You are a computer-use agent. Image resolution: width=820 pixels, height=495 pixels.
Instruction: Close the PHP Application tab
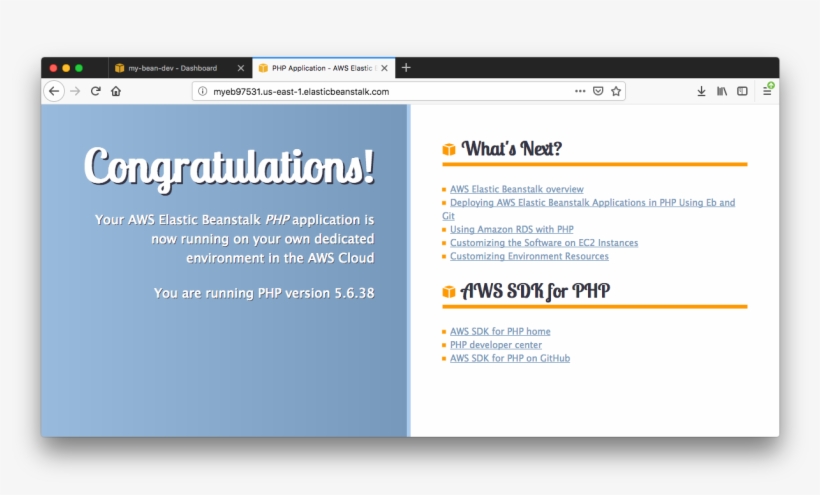pyautogui.click(x=384, y=68)
